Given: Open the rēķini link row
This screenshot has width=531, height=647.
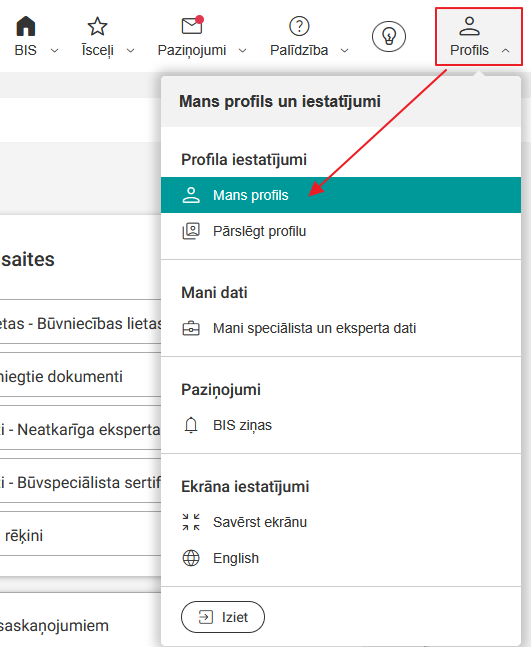Looking at the screenshot, I should 80,535.
